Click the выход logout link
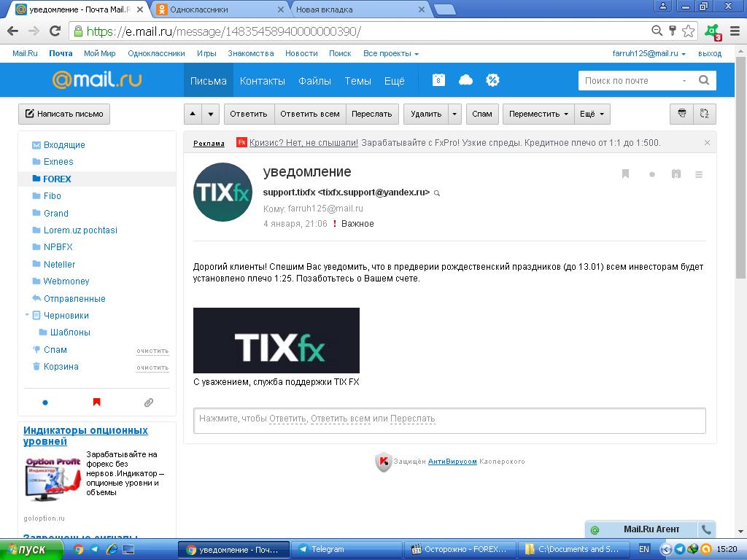 709,53
